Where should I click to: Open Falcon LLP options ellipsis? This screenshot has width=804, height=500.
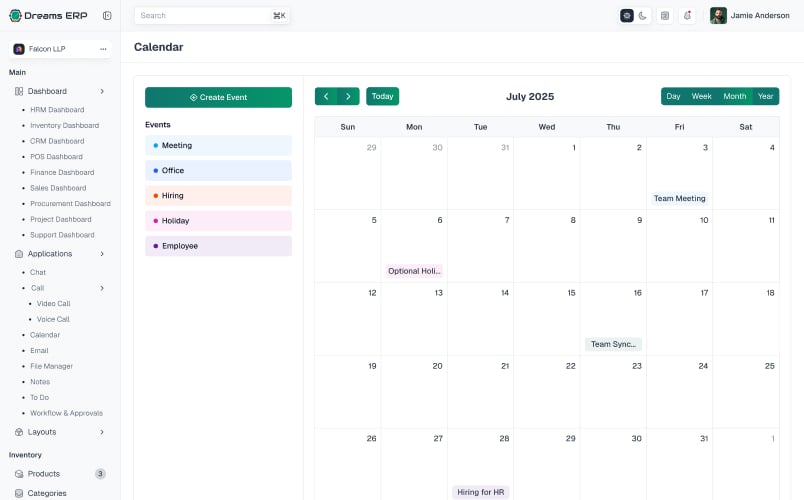(103, 49)
